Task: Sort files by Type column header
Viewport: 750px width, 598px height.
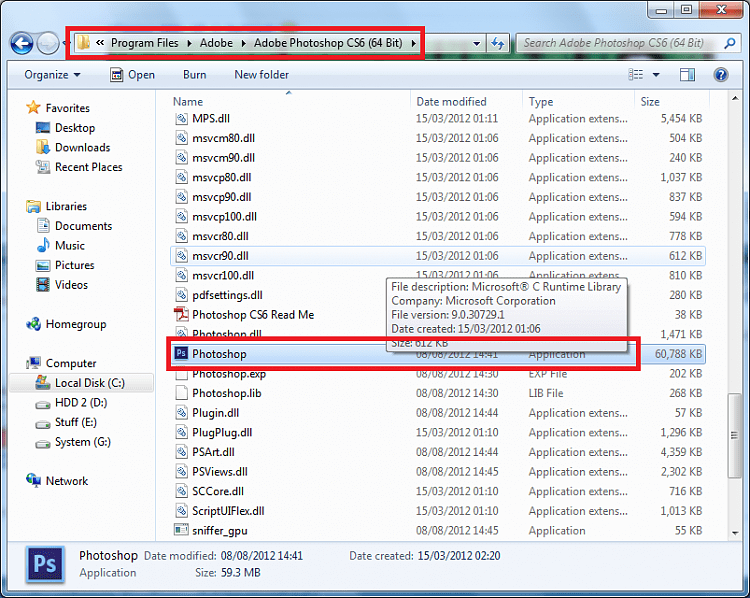Action: pyautogui.click(x=579, y=101)
